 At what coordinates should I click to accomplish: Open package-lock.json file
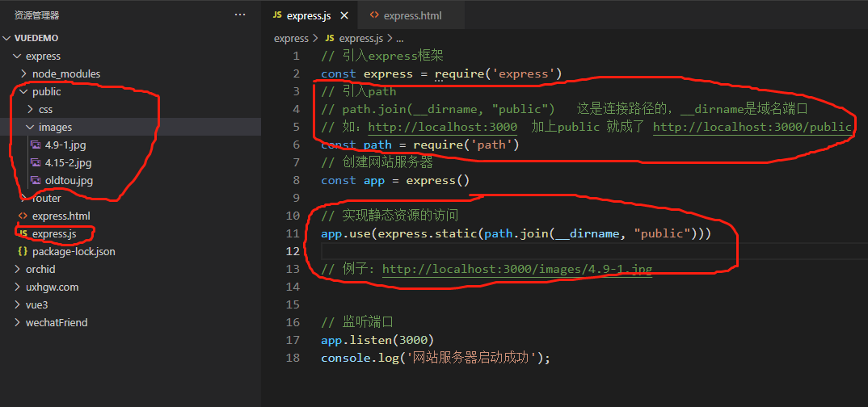pos(74,252)
